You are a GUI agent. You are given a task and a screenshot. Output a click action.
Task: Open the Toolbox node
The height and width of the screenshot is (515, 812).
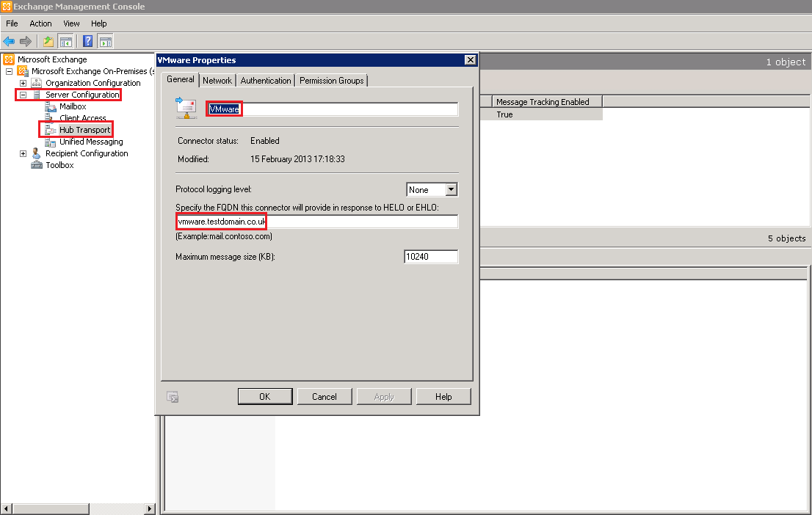[59, 165]
